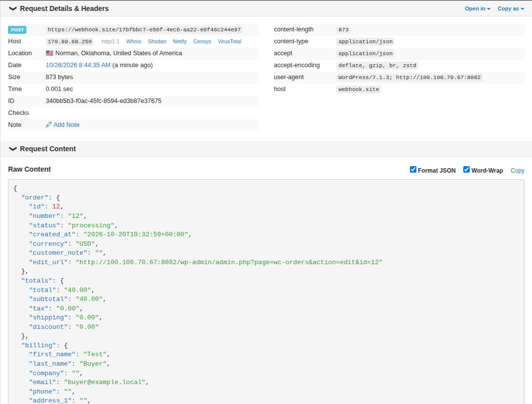
Task: Click the request ID 340bb5b3-f0ac-45fc-8594-ed3b87e37675
Action: click(104, 101)
